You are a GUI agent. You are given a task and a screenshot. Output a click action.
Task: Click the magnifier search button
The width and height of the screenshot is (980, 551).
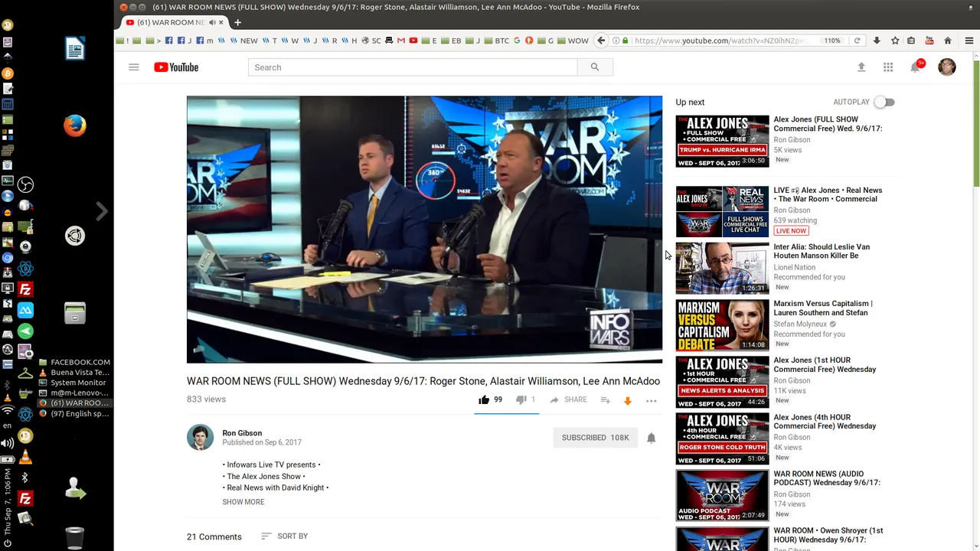pos(595,67)
